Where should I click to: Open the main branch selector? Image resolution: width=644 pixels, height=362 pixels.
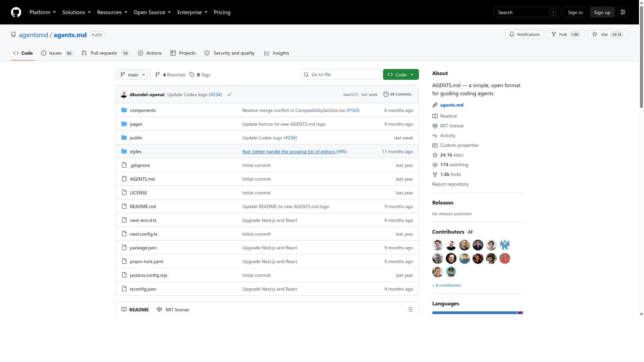[x=133, y=75]
